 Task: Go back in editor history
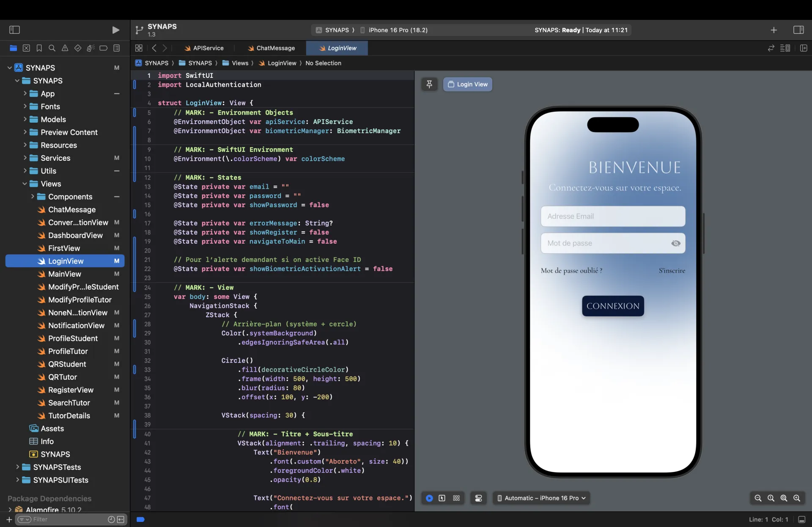[x=154, y=48]
